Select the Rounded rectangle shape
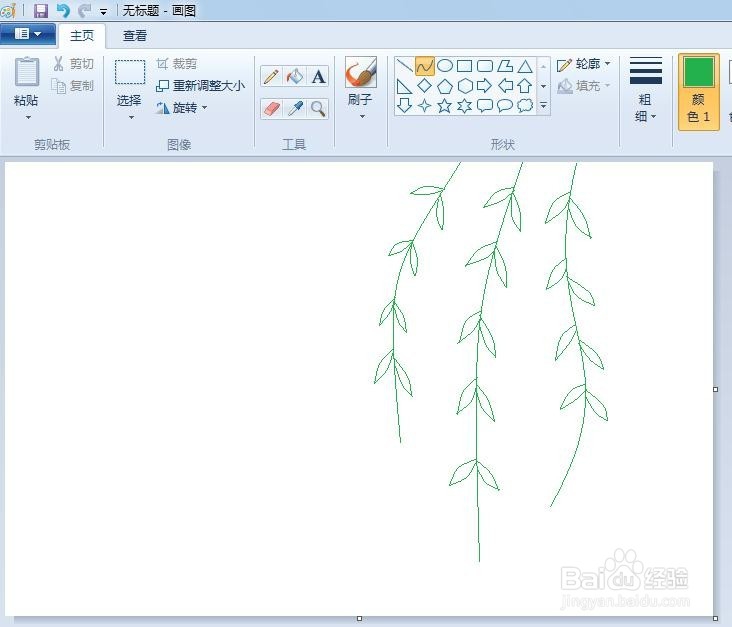The image size is (732, 627). (485, 66)
